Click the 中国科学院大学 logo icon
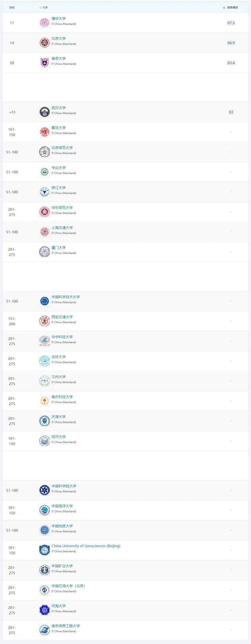 45,490
